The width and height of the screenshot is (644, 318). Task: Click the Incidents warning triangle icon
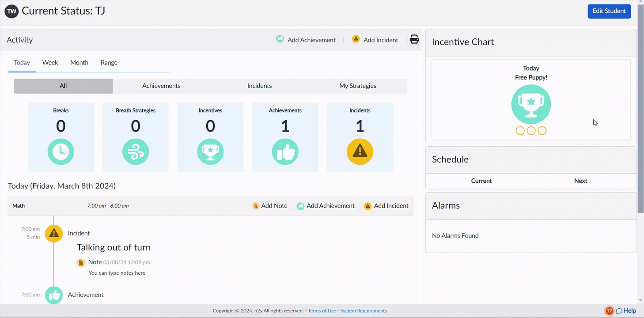click(360, 151)
